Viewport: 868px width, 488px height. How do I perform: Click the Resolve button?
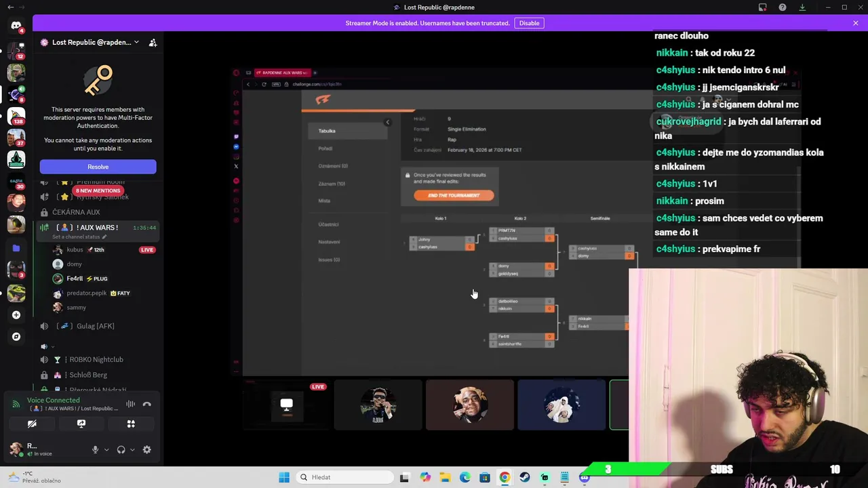pos(98,167)
